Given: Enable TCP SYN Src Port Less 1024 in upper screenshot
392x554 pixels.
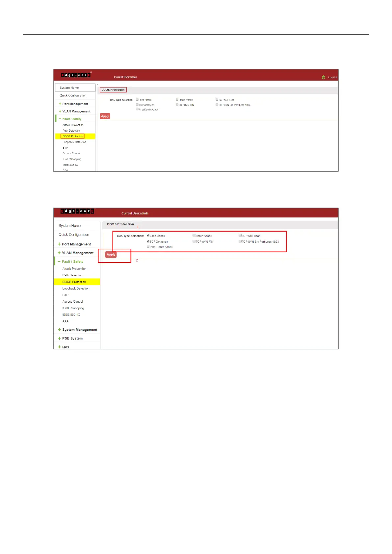Looking at the screenshot, I should tap(217, 105).
